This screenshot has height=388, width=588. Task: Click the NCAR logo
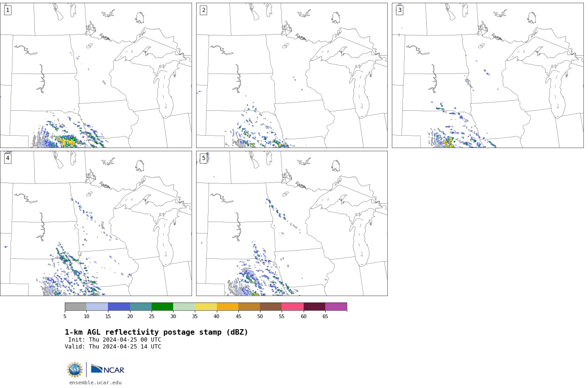[x=107, y=369]
